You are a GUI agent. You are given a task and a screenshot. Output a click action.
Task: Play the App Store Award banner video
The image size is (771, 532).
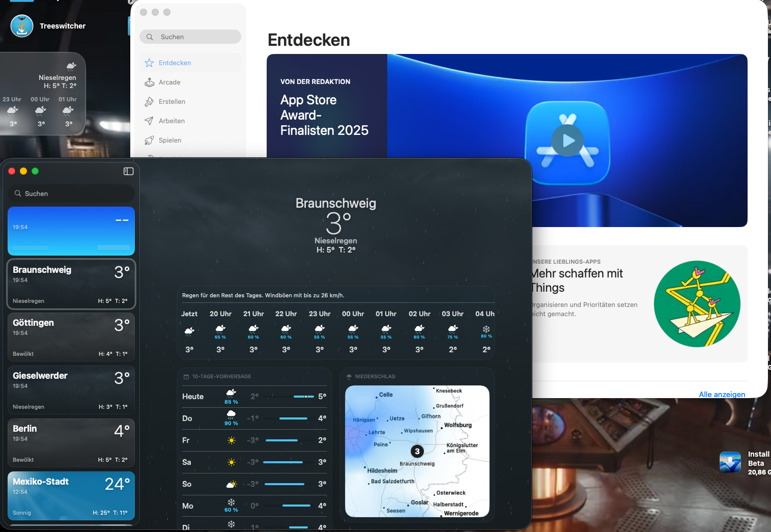coord(567,141)
